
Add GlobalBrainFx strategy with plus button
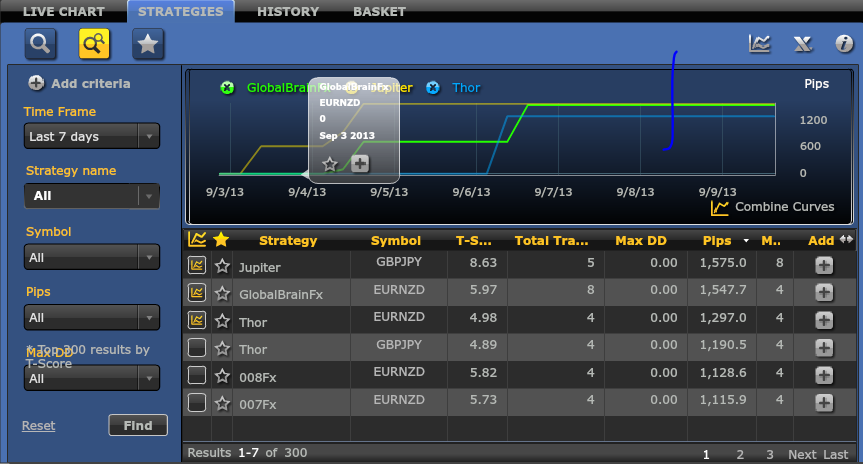tap(824, 292)
